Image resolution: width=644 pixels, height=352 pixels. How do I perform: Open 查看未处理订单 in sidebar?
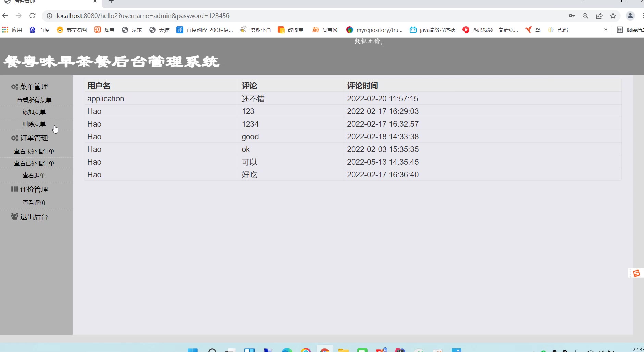coord(34,151)
